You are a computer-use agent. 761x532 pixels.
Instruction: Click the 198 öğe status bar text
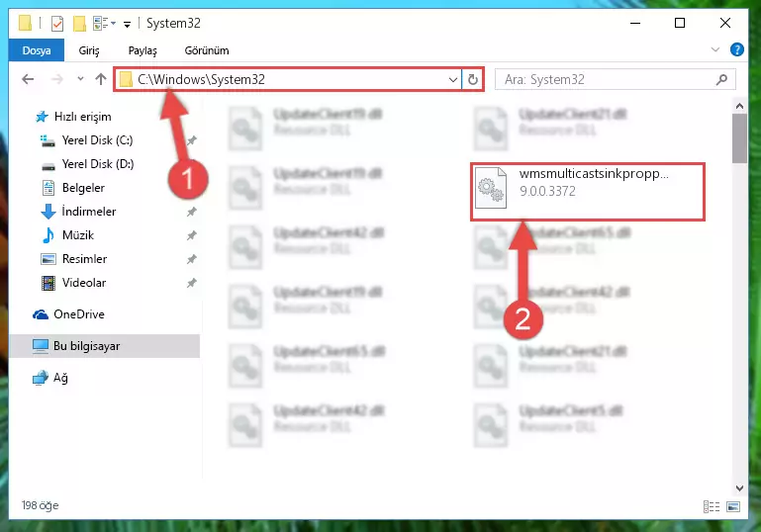pyautogui.click(x=41, y=506)
